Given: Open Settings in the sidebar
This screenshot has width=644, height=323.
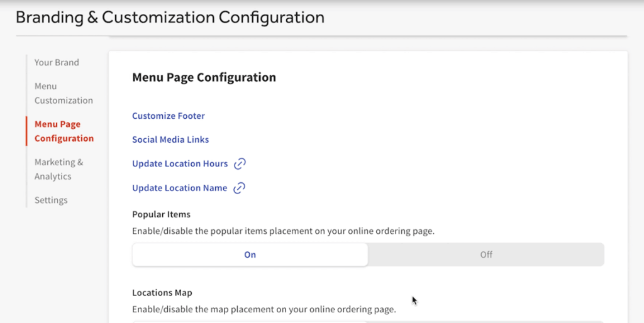Looking at the screenshot, I should click(x=51, y=200).
